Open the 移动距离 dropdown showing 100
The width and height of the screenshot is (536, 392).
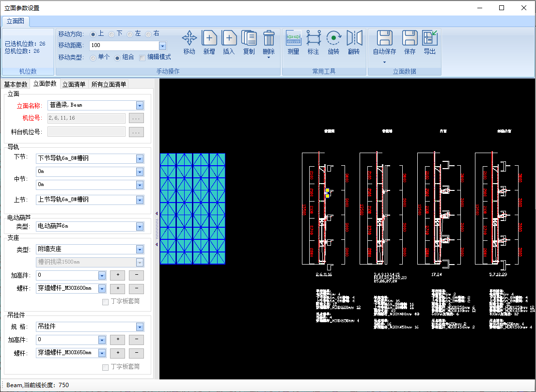[x=163, y=46]
